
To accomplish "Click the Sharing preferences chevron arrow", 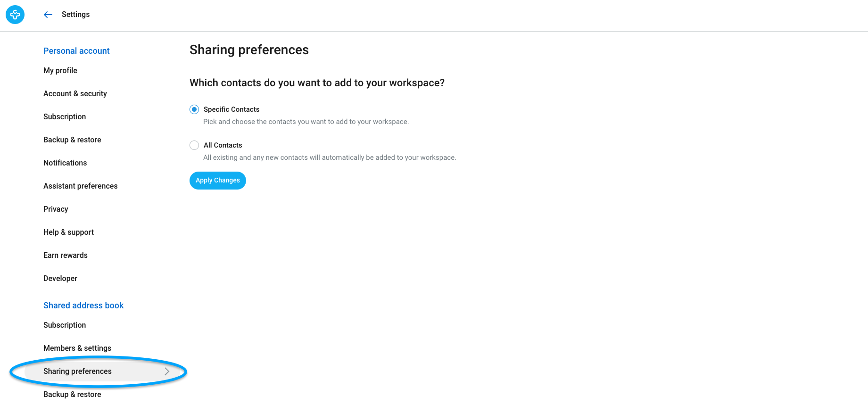I will (167, 372).
